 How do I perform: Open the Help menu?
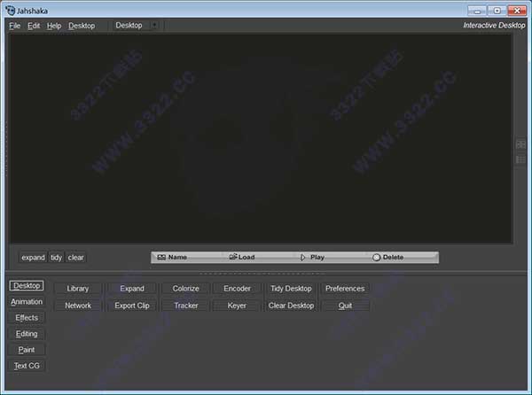(x=54, y=26)
